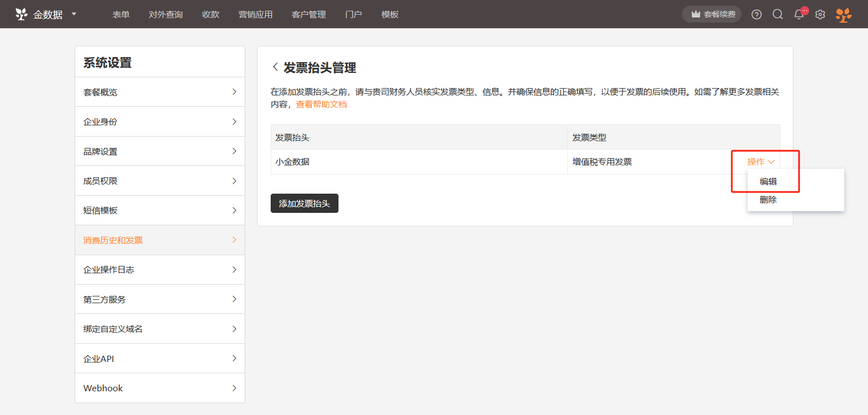
Task: Click the orange user avatar icon
Action: point(843,15)
